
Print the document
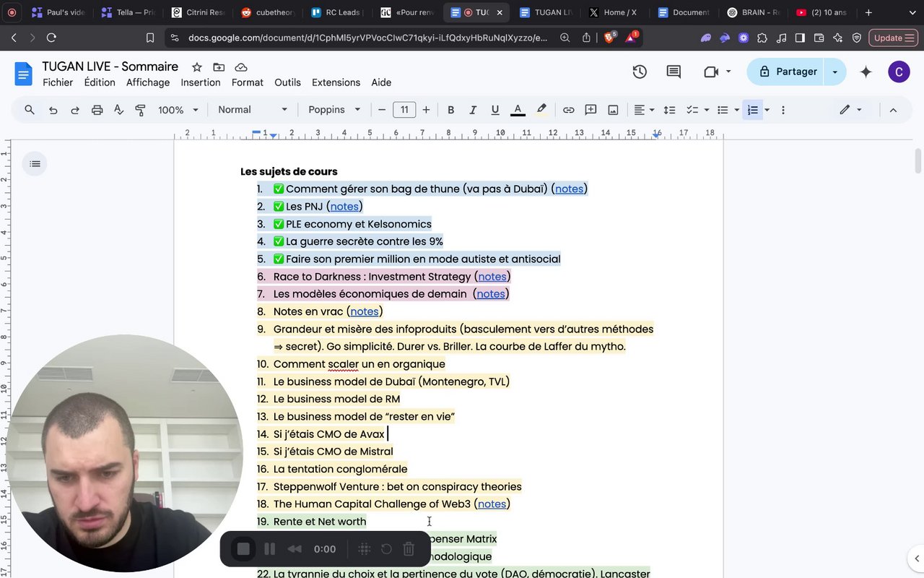point(97,110)
